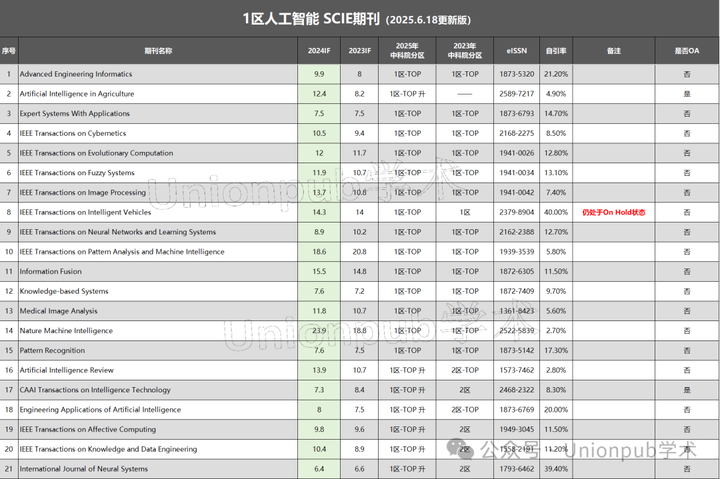Click the 2024IF value '15.5'

tap(319, 271)
